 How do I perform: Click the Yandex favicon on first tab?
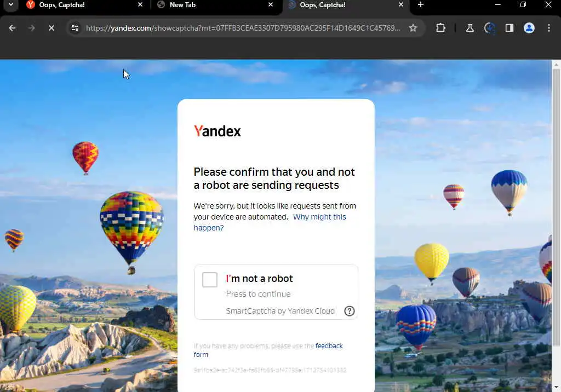(31, 4)
